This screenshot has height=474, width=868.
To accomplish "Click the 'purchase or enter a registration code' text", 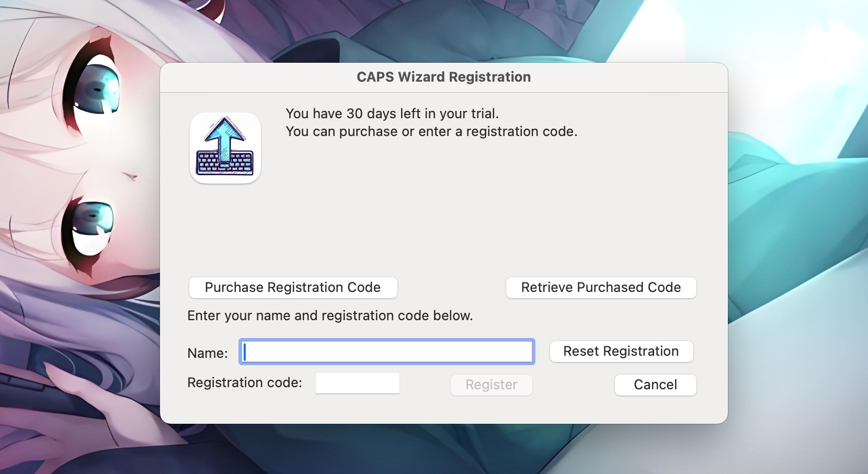I will [431, 131].
